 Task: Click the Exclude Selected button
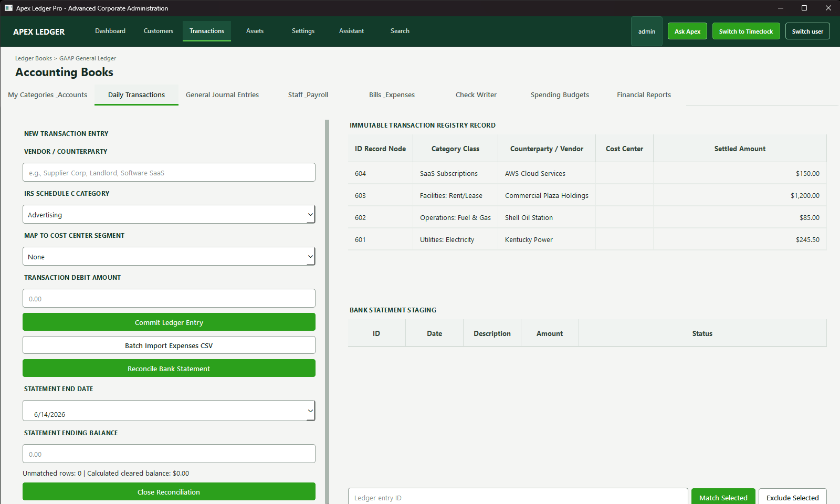click(792, 497)
